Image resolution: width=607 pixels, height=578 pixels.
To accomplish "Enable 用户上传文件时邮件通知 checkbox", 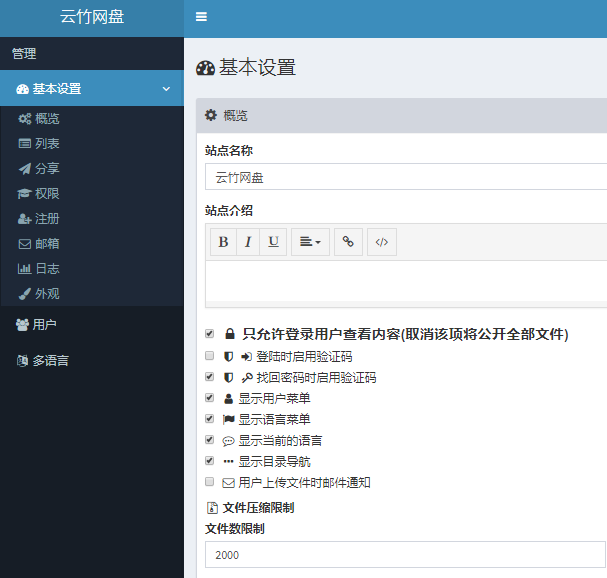I will click(209, 481).
